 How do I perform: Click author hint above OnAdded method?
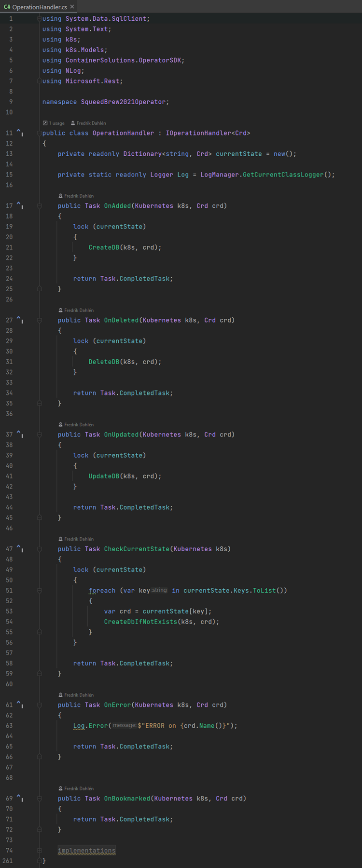[76, 196]
